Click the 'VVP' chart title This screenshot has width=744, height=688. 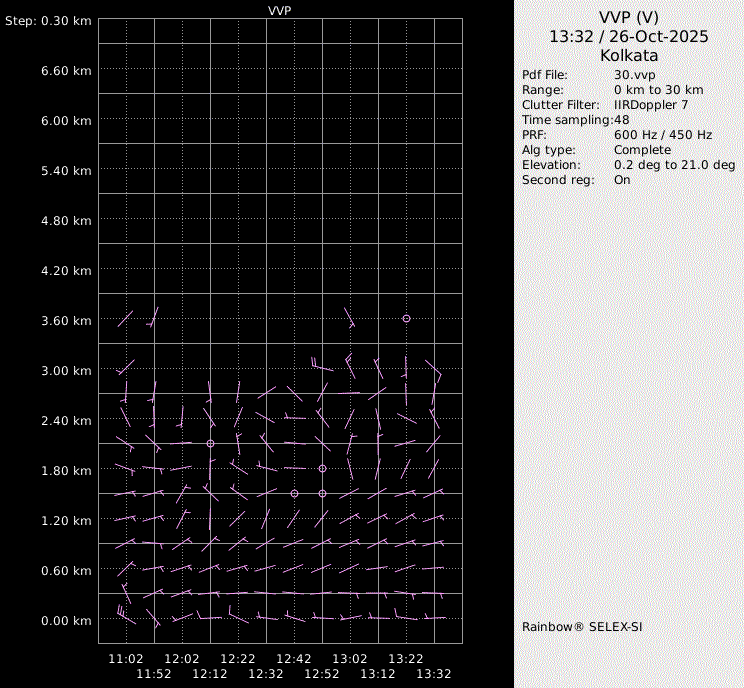coord(280,9)
